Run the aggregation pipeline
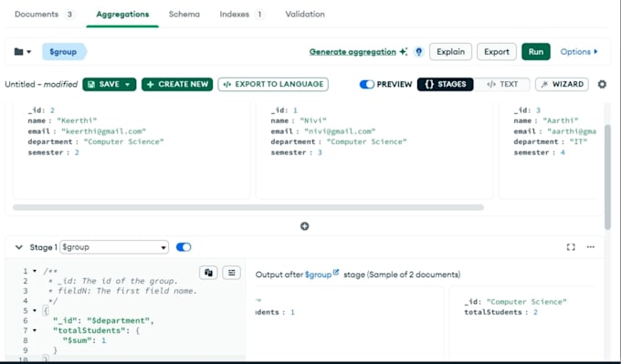The image size is (621, 364). (x=536, y=52)
